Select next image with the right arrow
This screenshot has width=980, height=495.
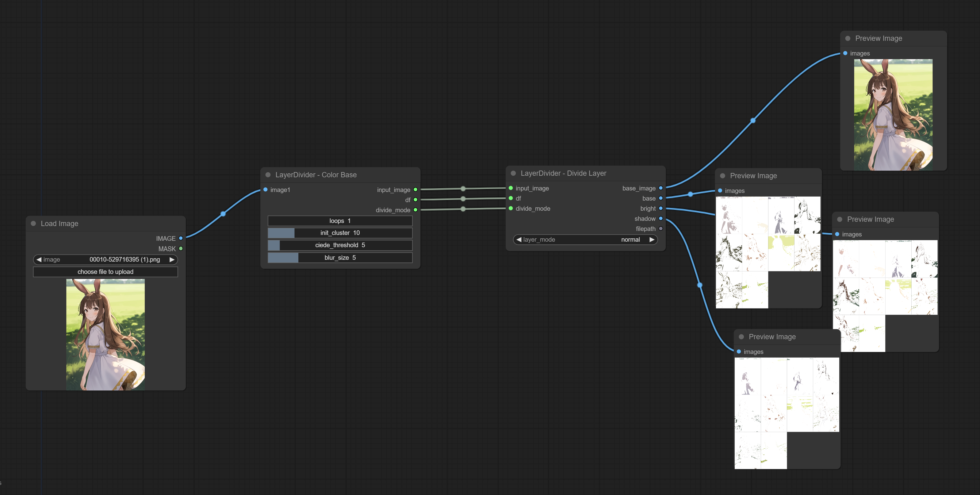(x=172, y=259)
